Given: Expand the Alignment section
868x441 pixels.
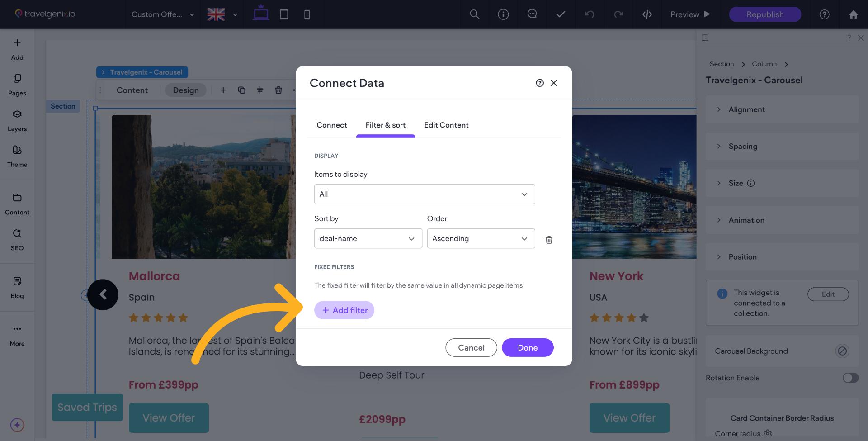Looking at the screenshot, I should pyautogui.click(x=782, y=109).
